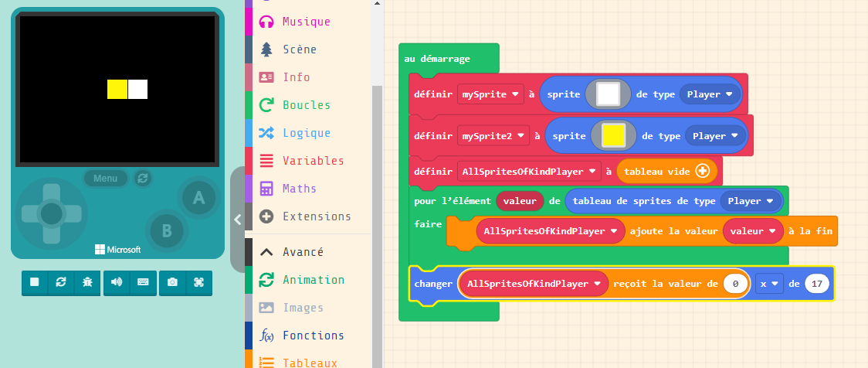Screen dimensions: 868x368
Task: Click the calculator Maths icon
Action: [x=266, y=189]
